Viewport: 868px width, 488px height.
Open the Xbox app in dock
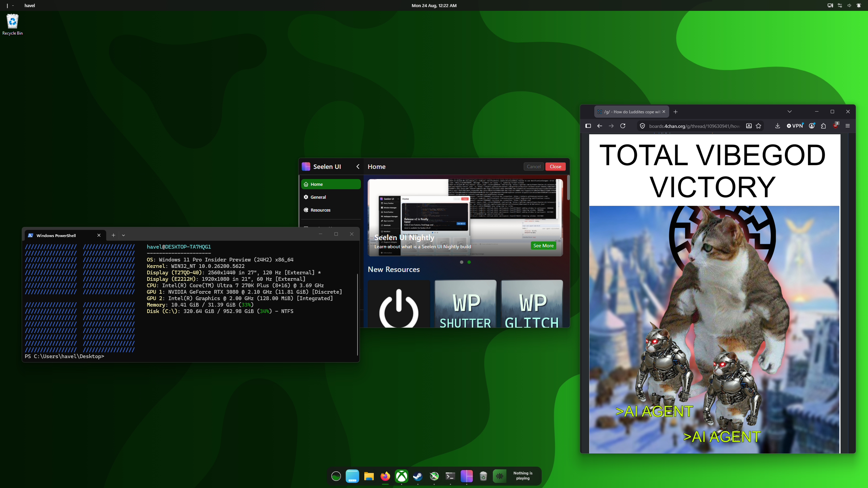tap(401, 476)
